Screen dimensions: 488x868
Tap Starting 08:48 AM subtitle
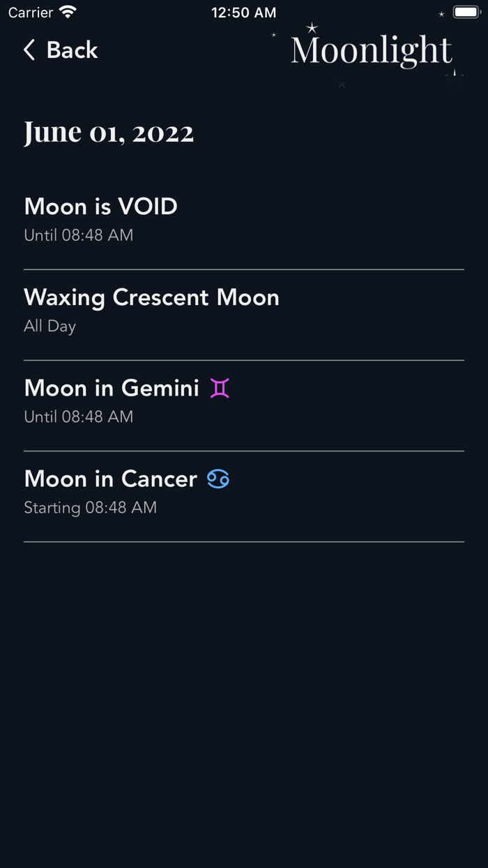click(x=90, y=508)
